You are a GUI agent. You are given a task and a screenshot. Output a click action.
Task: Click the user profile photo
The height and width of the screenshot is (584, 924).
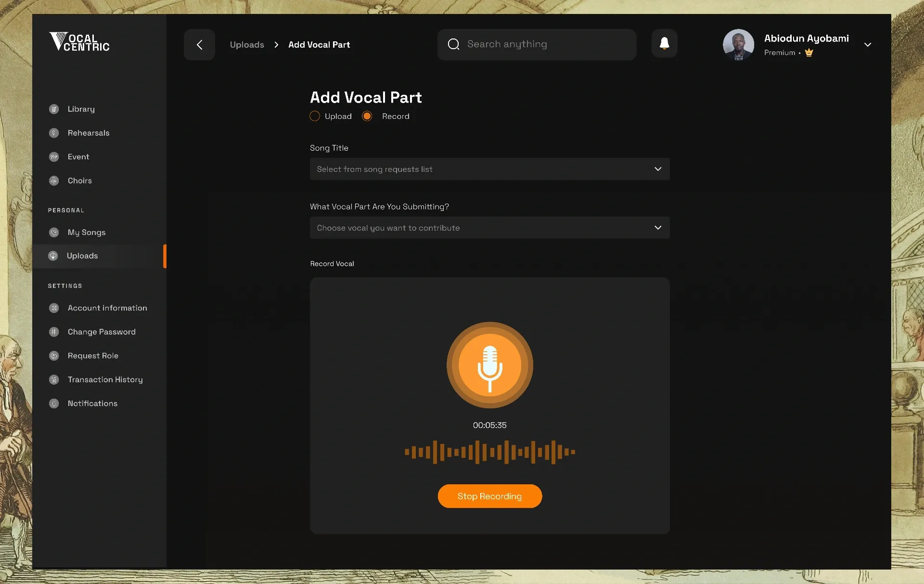coord(738,45)
